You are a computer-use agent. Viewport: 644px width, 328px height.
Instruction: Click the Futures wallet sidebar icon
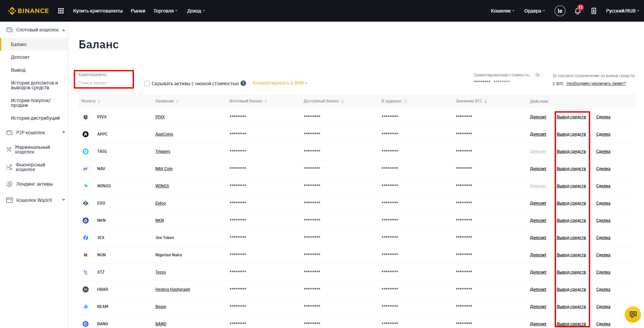(x=9, y=167)
